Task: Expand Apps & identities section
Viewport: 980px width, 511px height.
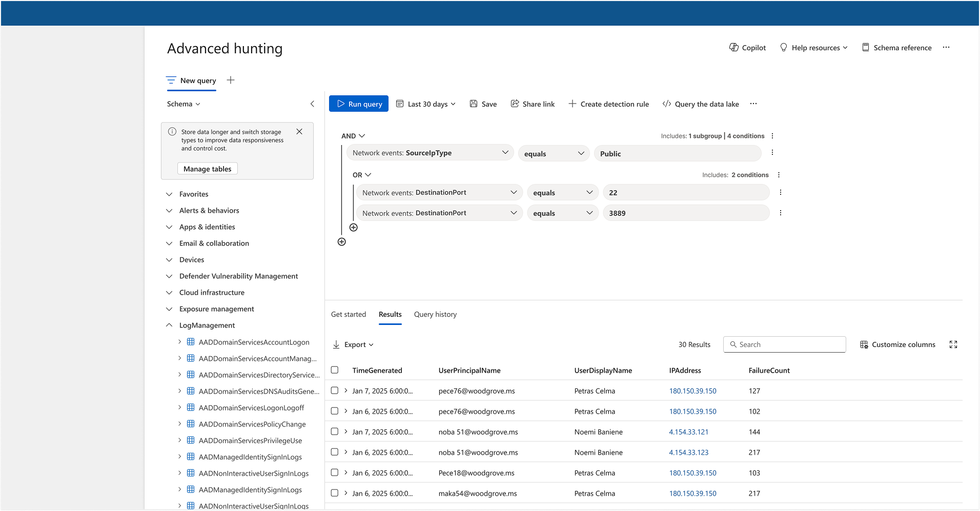Action: (x=169, y=227)
